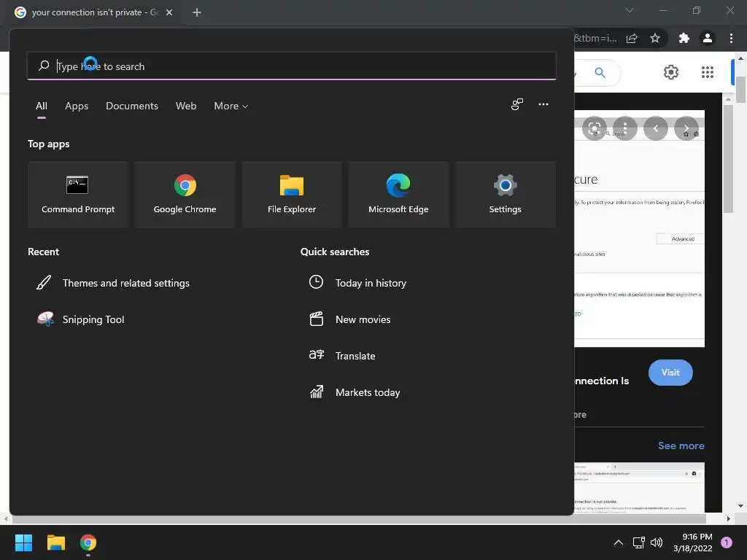Click the Windows Start button on taskbar

pos(23,542)
